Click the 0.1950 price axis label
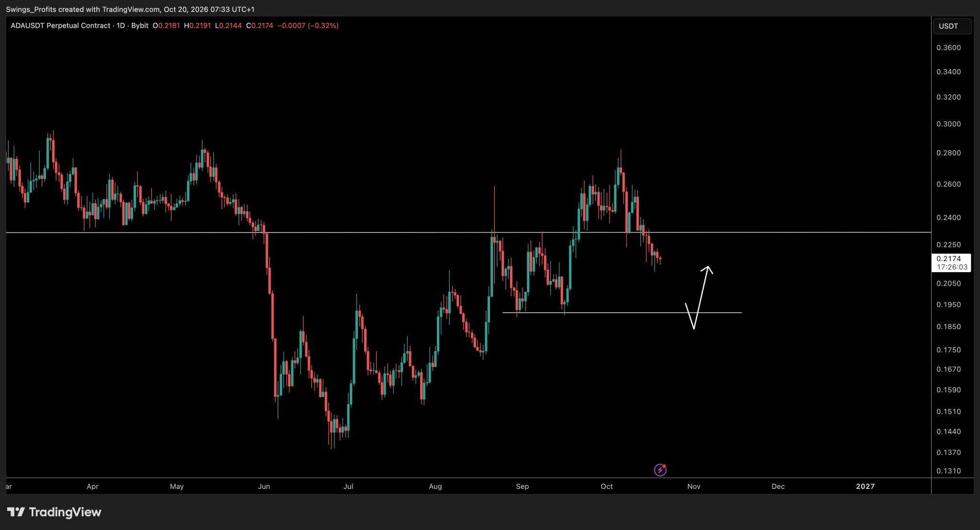This screenshot has height=530, width=980. (x=948, y=305)
